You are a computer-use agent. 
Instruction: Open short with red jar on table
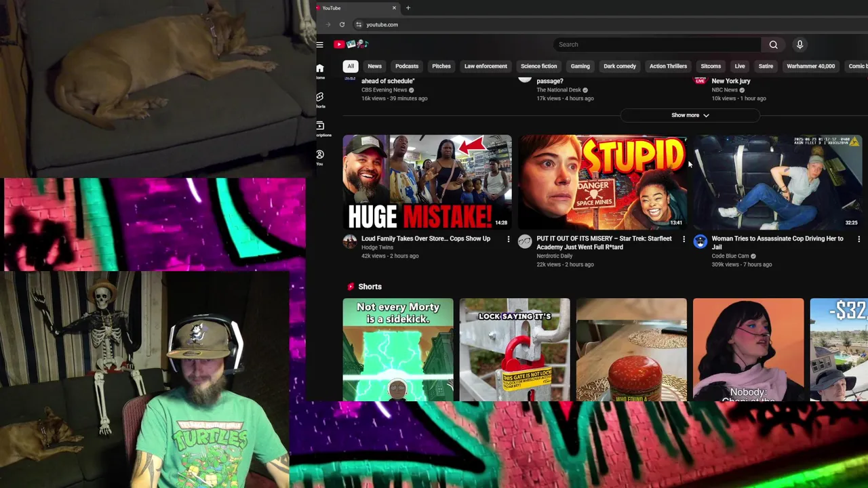631,350
